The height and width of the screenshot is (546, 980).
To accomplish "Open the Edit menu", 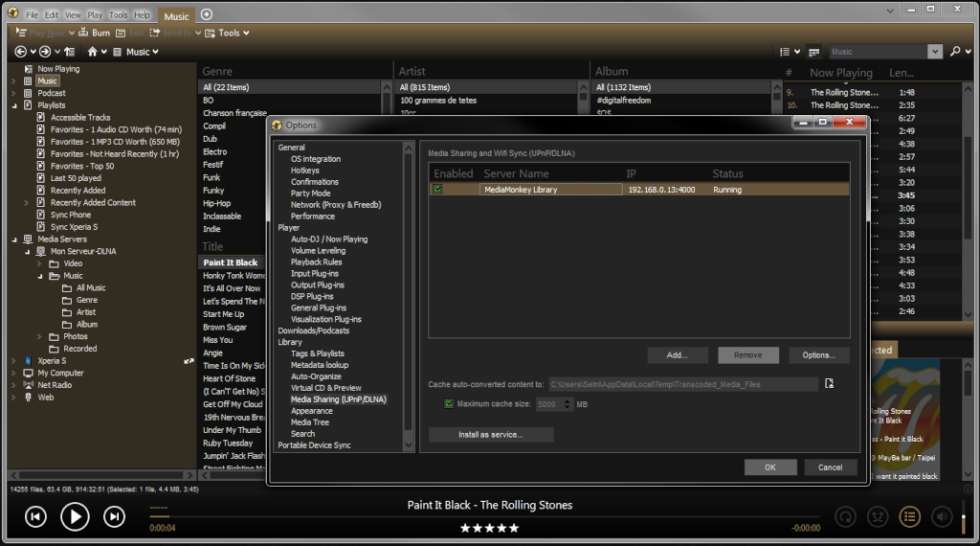I will coord(52,15).
